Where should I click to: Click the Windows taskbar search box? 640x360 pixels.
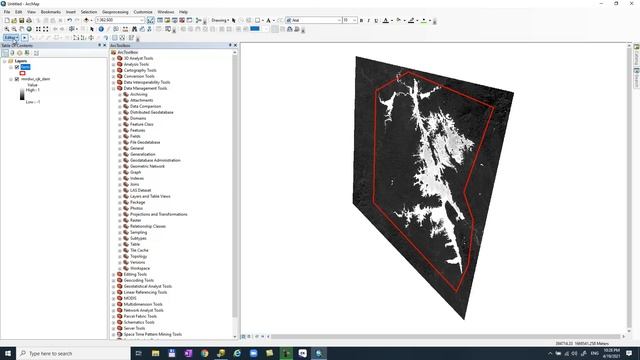73,353
